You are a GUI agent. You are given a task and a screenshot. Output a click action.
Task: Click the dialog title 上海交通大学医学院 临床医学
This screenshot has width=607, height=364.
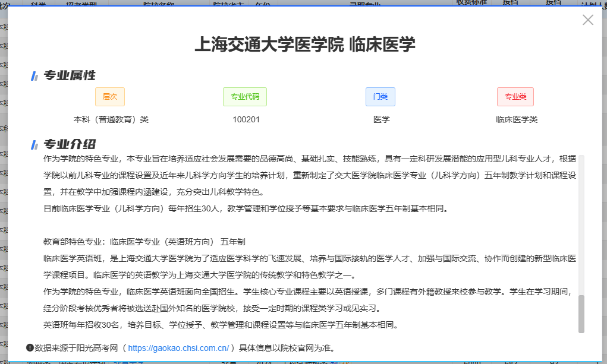[303, 43]
